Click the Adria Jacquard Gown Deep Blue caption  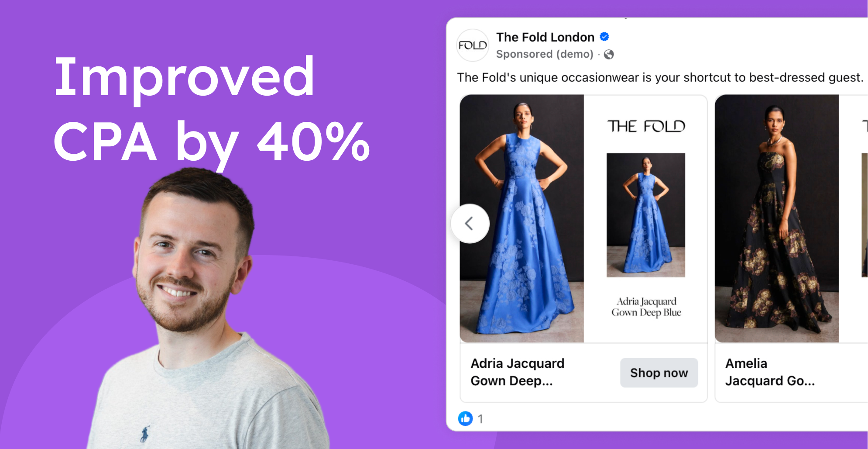pos(646,307)
